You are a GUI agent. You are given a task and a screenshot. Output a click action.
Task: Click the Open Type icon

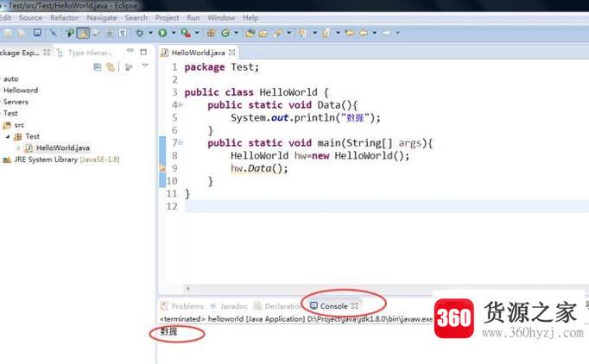pos(250,34)
